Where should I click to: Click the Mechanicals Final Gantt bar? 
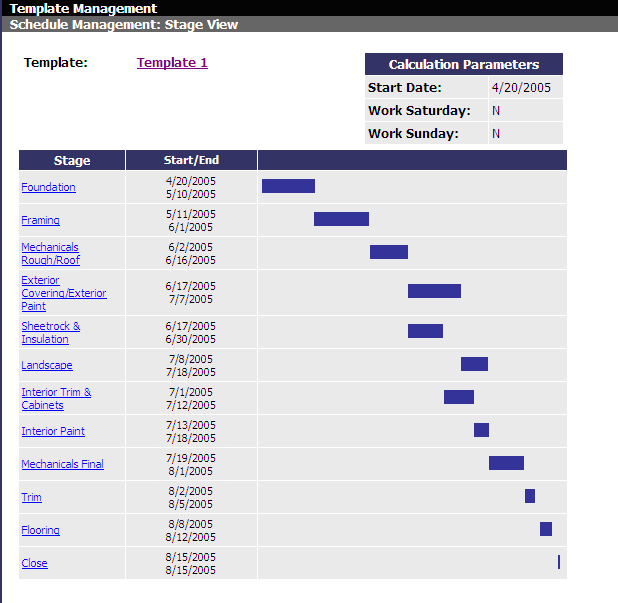point(506,463)
